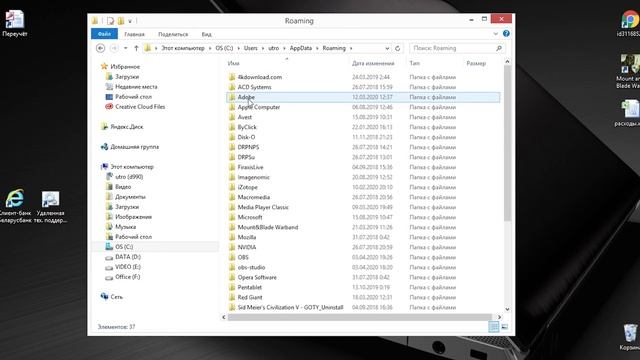Viewport: 640px width, 360px height.
Task: Select DATA (D:) drive in sidebar
Action: click(x=128, y=257)
